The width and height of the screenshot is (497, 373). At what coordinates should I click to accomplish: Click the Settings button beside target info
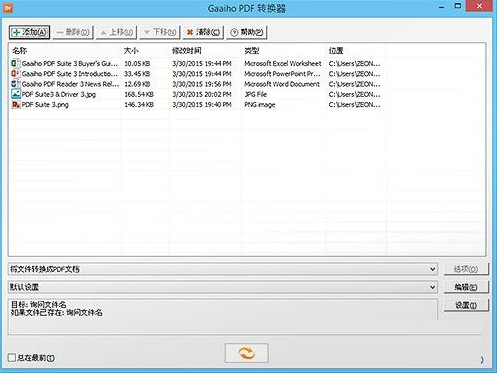point(466,305)
